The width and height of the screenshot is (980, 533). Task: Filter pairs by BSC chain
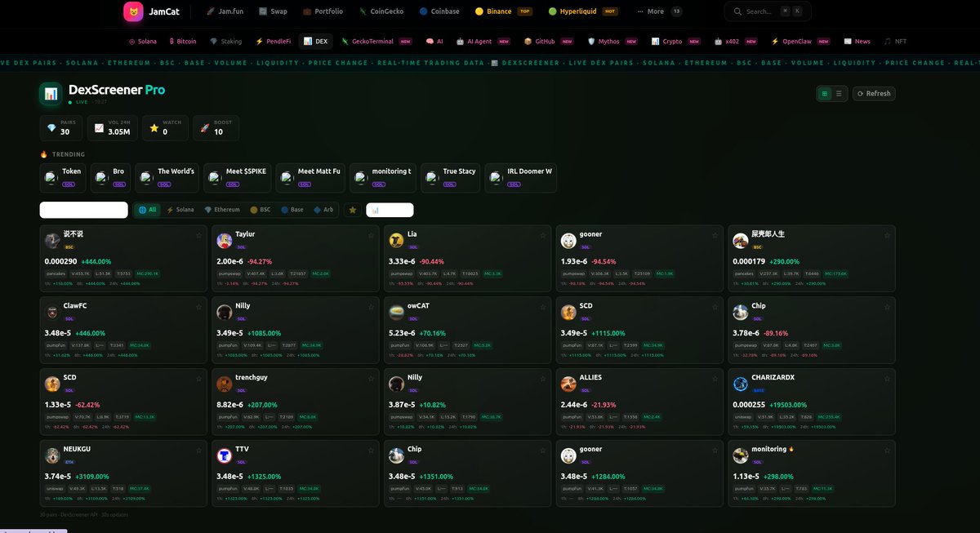261,210
